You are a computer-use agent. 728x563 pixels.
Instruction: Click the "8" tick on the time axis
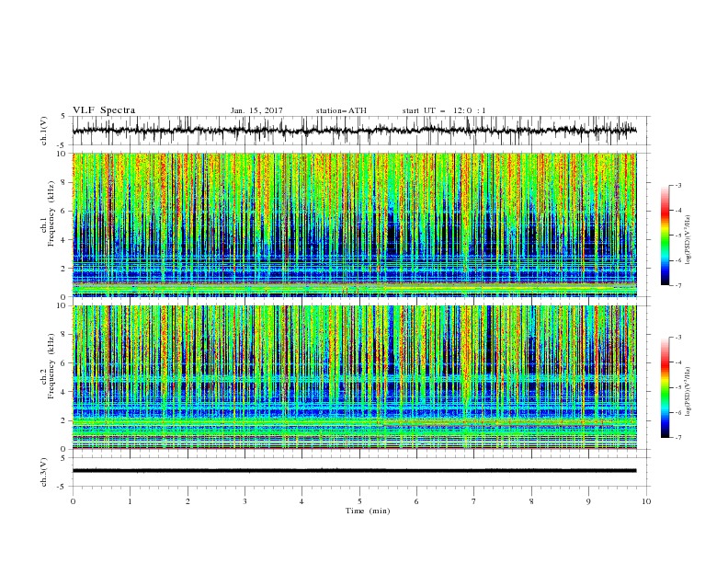click(531, 501)
